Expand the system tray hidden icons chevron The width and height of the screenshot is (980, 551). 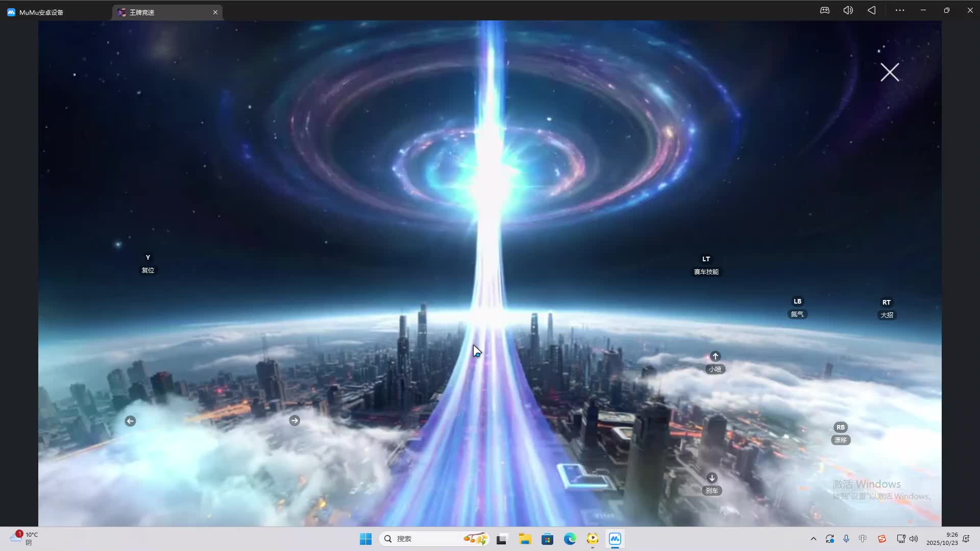click(813, 539)
